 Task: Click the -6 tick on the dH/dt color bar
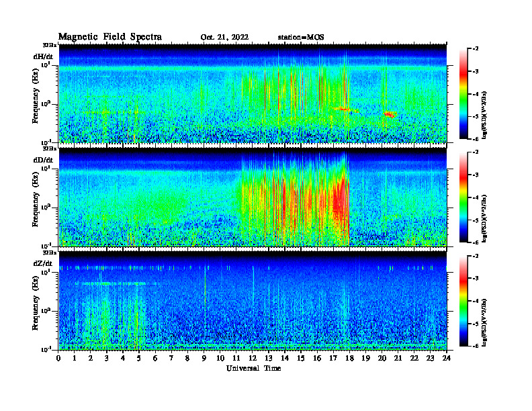pos(475,139)
